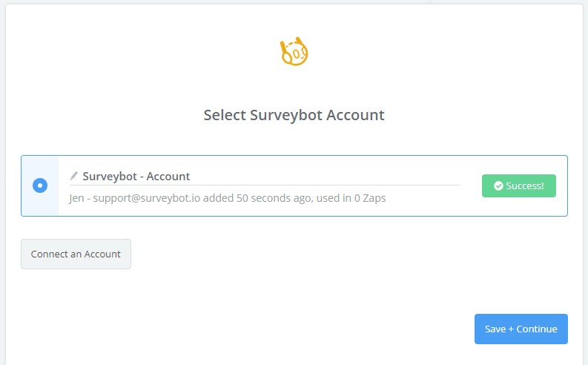Click the 'Success!' label text
588x365 pixels.
(x=525, y=185)
